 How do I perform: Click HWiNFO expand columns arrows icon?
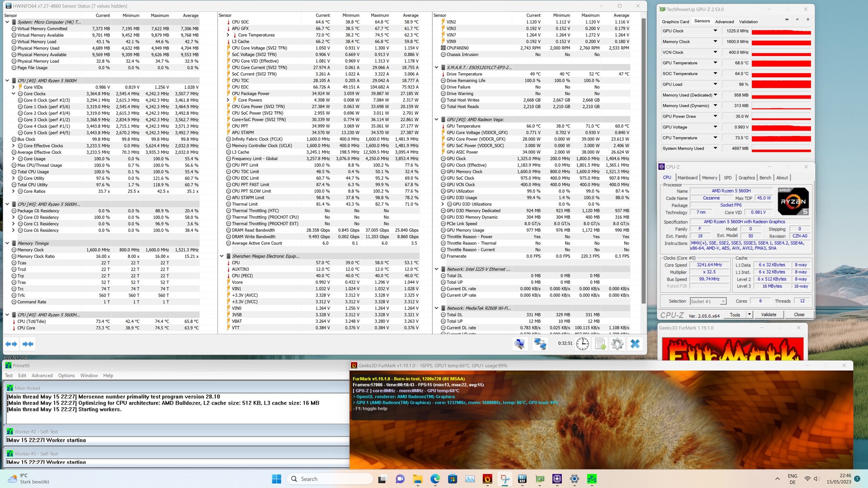[x=11, y=344]
